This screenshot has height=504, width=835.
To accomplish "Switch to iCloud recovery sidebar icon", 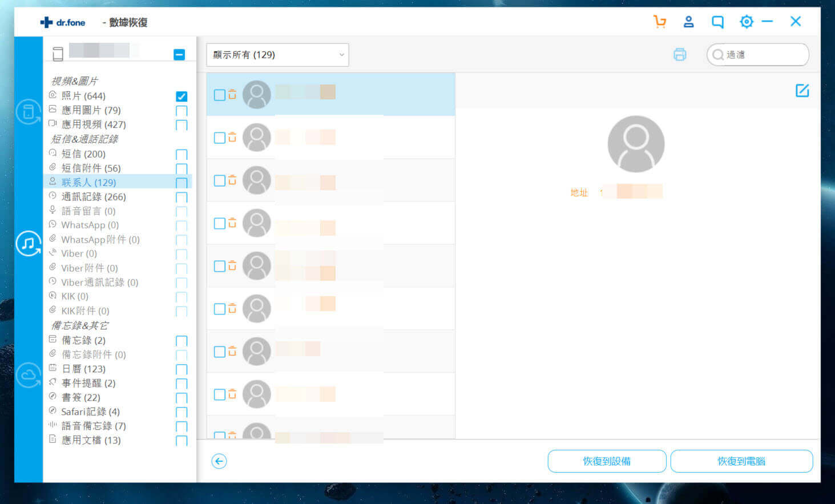I will (29, 376).
